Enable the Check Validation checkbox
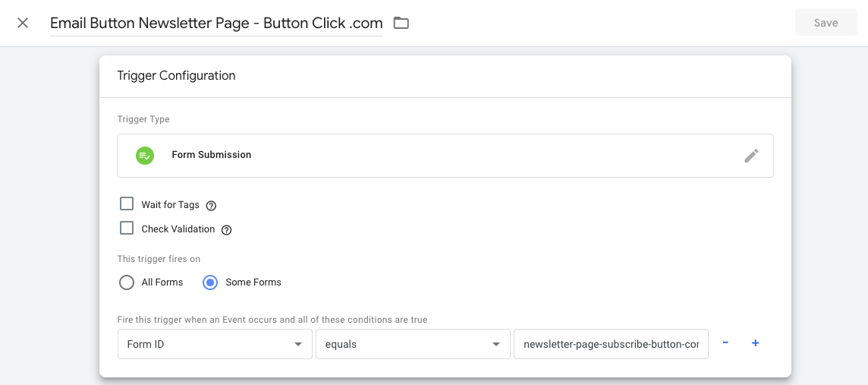868x385 pixels. pyautogui.click(x=127, y=229)
